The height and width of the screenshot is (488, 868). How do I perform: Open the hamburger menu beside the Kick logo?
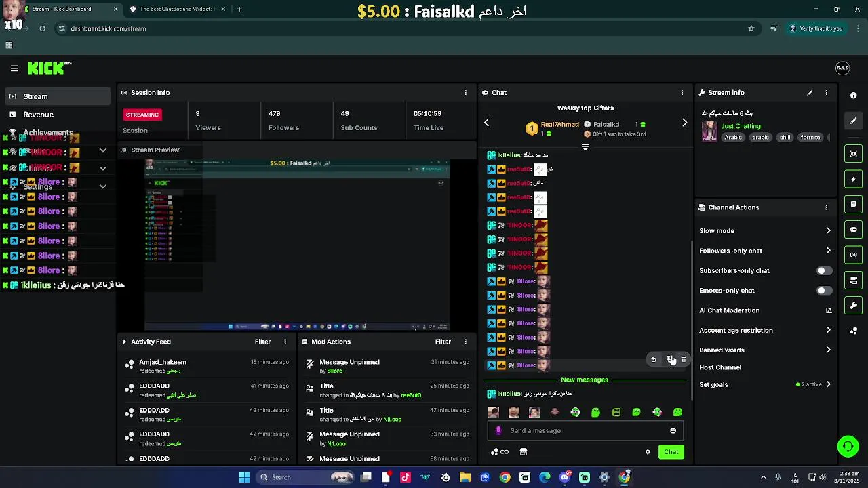[x=14, y=68]
